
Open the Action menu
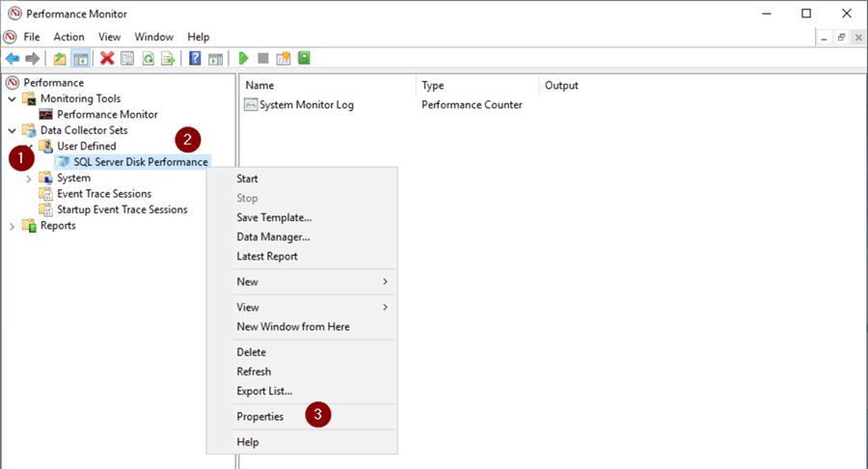pos(68,37)
